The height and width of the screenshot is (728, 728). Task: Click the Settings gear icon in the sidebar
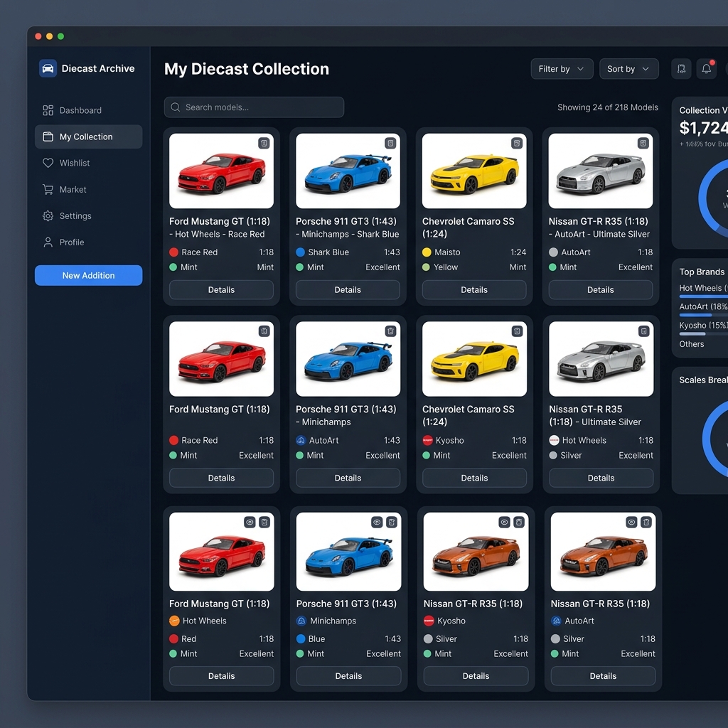[x=48, y=216]
